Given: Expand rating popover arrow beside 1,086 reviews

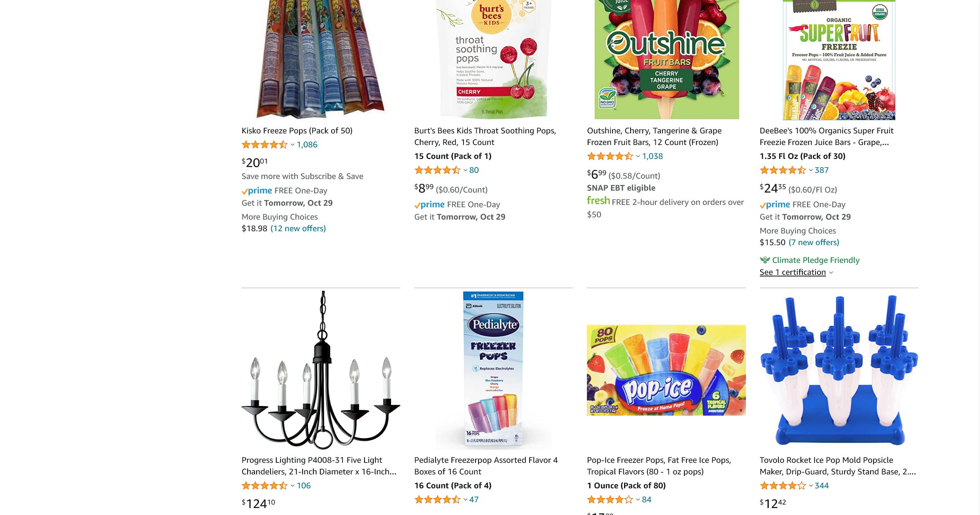Looking at the screenshot, I should coord(292,145).
